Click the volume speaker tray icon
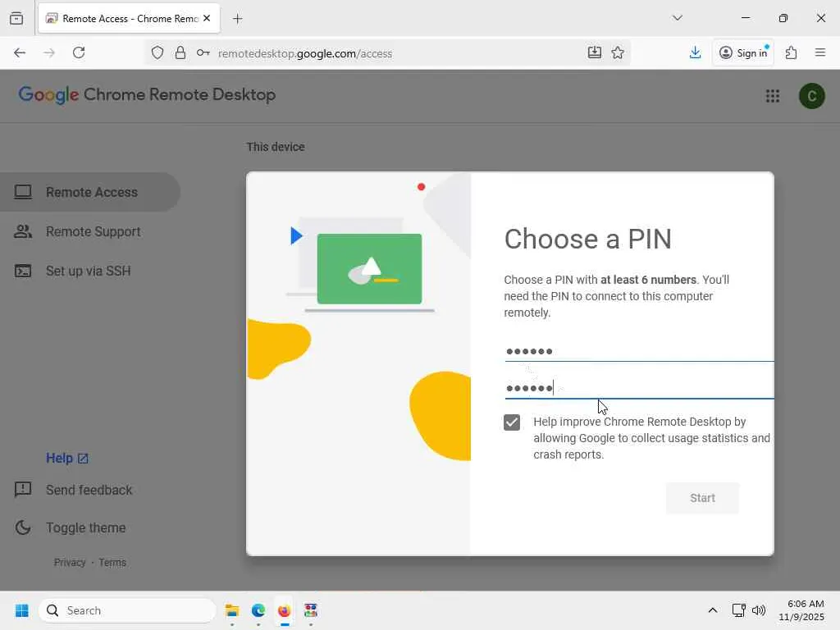This screenshot has height=630, width=840. (x=759, y=610)
